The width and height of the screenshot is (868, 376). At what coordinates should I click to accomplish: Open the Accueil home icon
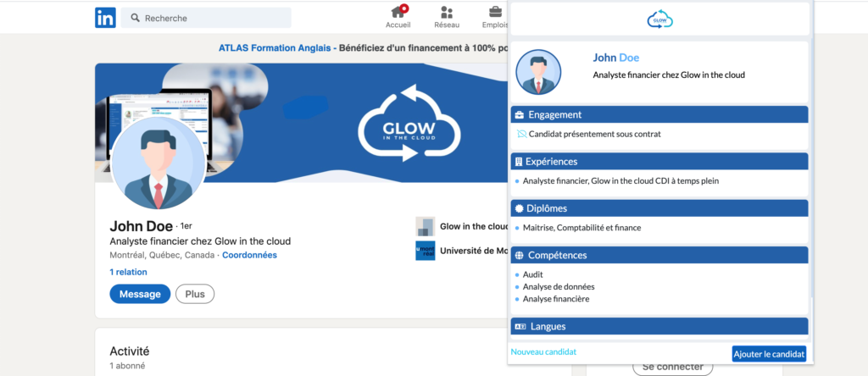tap(398, 11)
